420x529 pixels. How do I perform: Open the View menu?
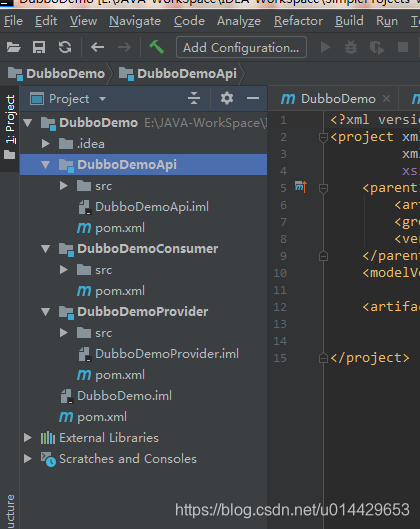(83, 21)
